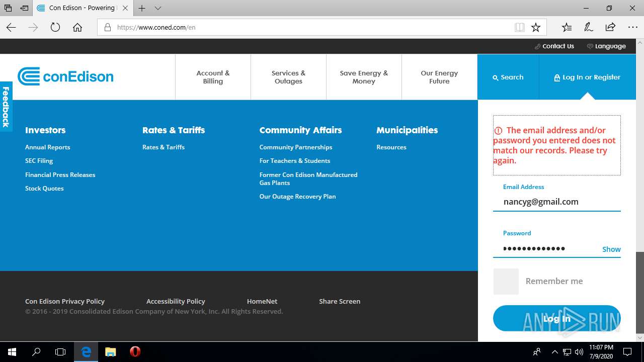Go to browser home page
The image size is (644, 362).
(x=77, y=28)
